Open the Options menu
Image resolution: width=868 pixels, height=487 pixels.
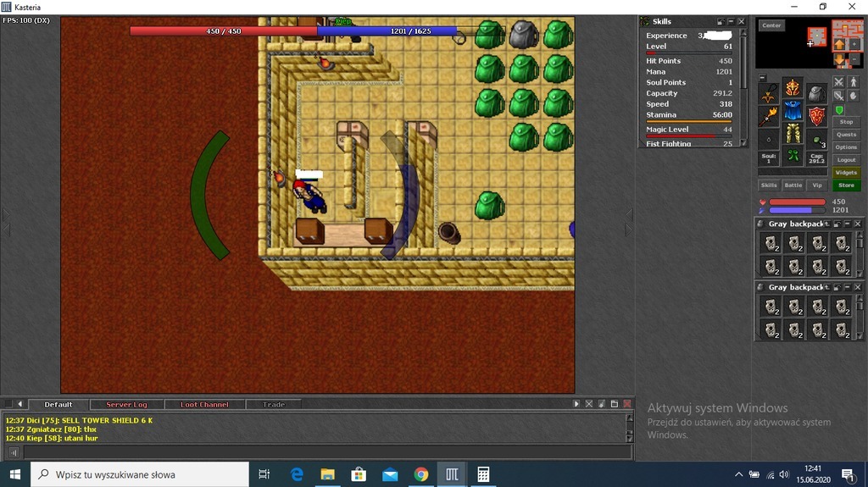(x=847, y=147)
